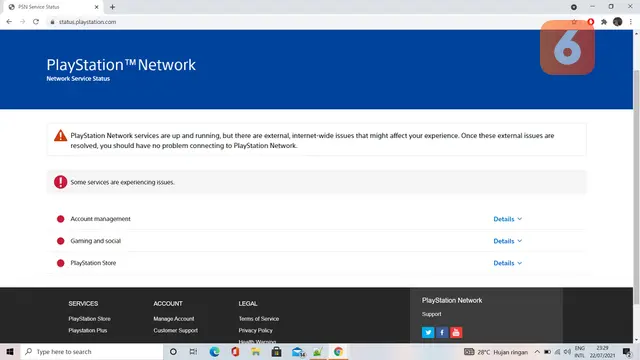The image size is (640, 360).
Task: Click the 'Some services are experiencing issues.' message
Action: pos(122,182)
